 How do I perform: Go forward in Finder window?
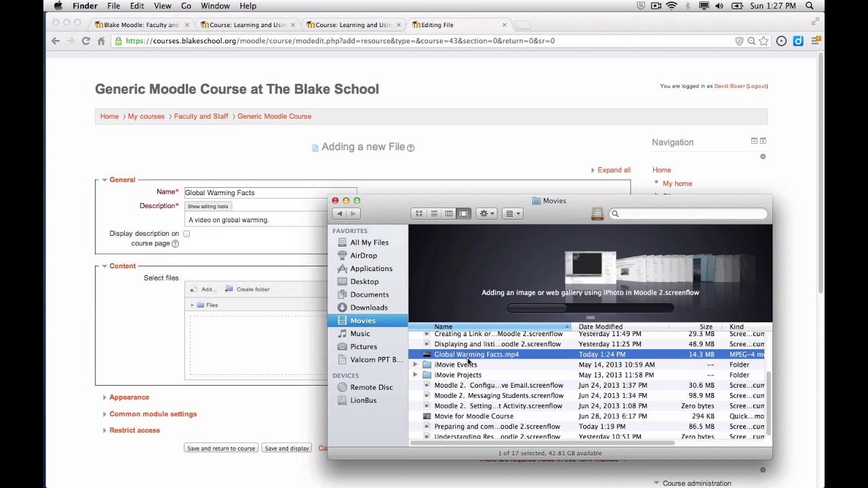pos(353,213)
